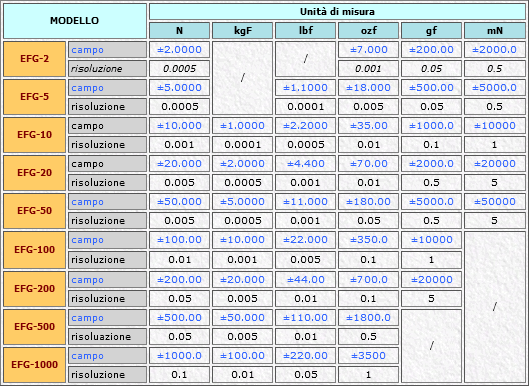Click the MODELLO header cell
Screen dimensions: 529x386
point(75,21)
